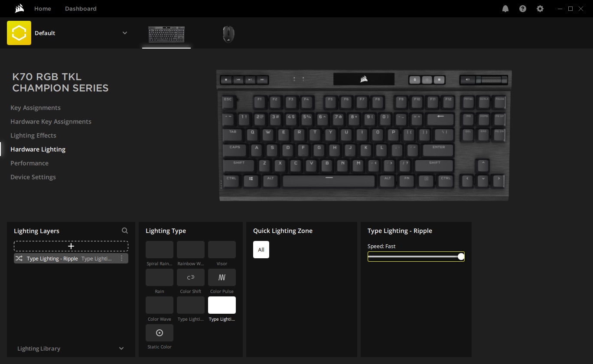Click the keyboard's brightness button
This screenshot has width=593, height=364.
[x=427, y=80]
